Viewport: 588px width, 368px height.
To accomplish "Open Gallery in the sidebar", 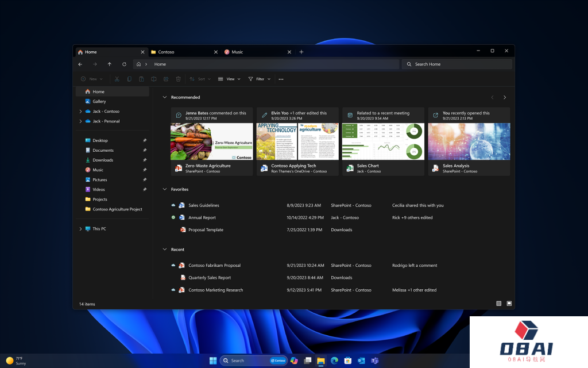I will (99, 101).
